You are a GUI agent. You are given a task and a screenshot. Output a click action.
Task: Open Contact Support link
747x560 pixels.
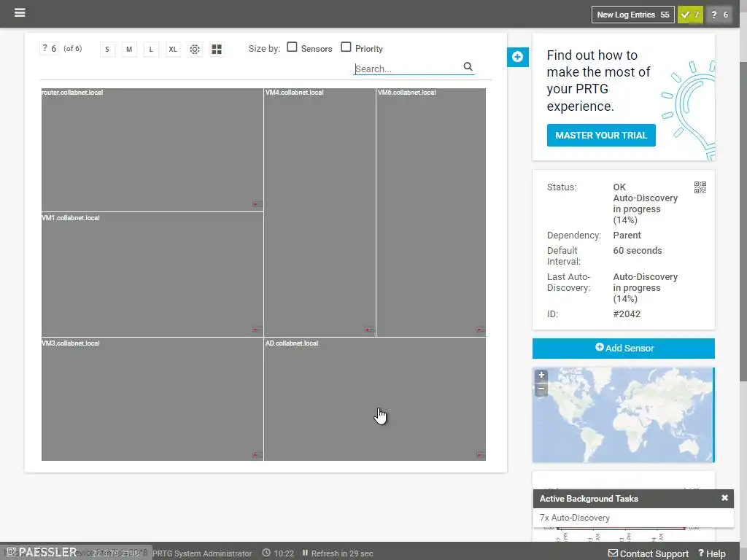click(x=649, y=553)
